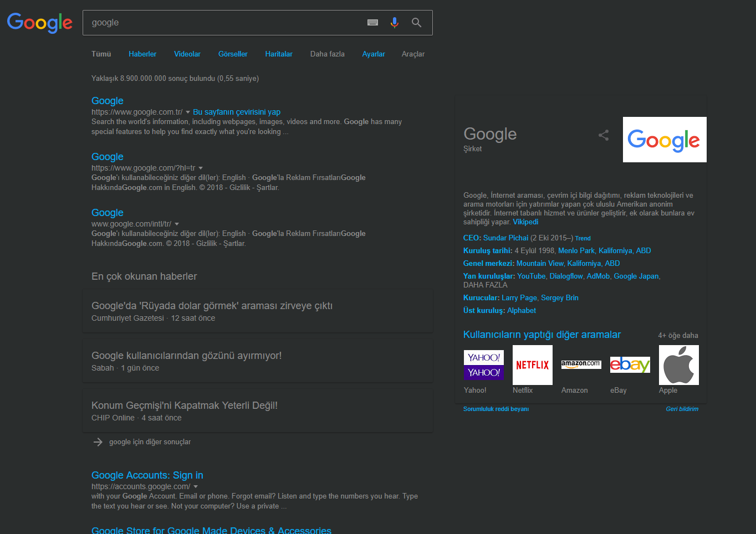Click the magnifying glass search button

click(417, 23)
